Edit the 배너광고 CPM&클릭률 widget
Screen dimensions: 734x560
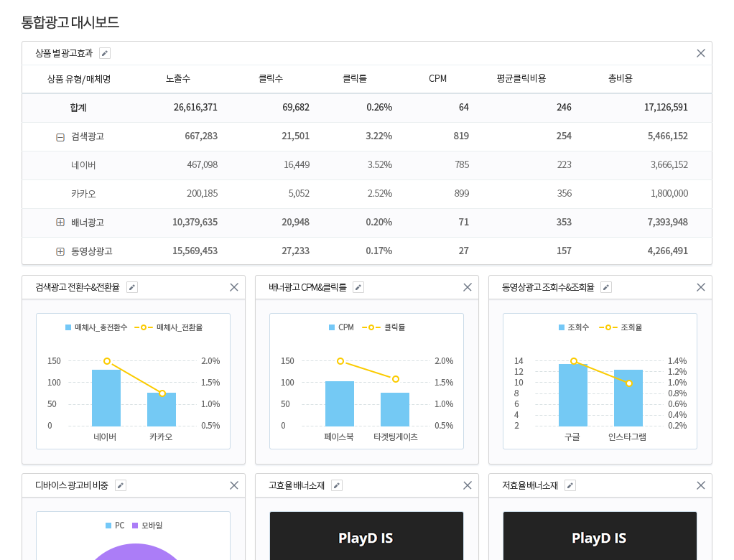358,287
